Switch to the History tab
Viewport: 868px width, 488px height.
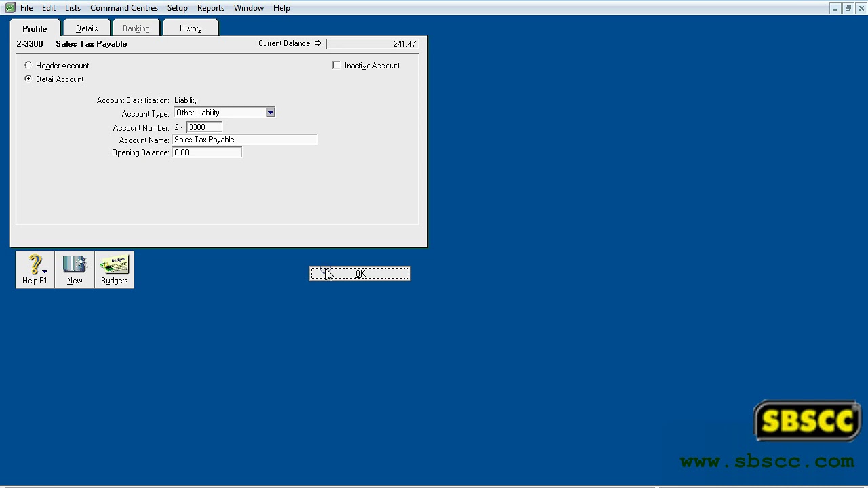coord(191,28)
